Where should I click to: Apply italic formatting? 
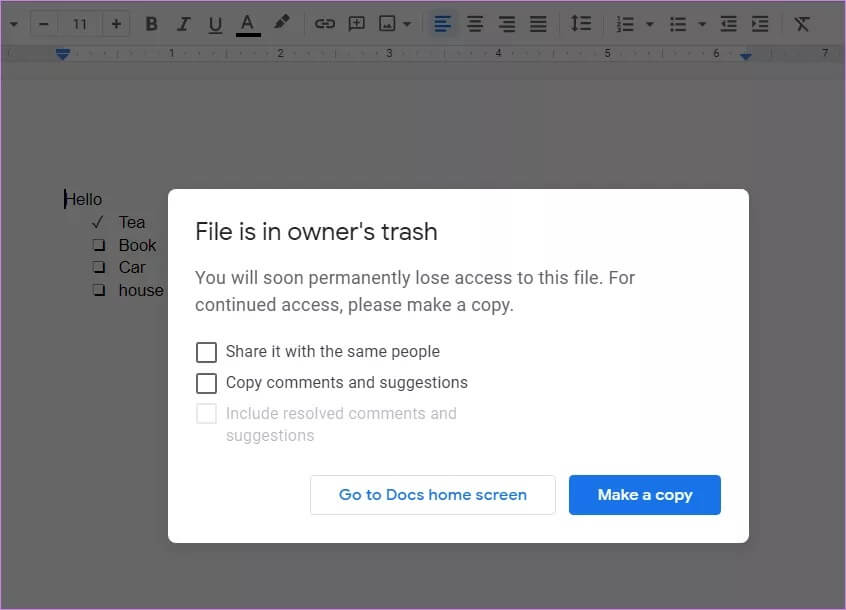(x=183, y=24)
